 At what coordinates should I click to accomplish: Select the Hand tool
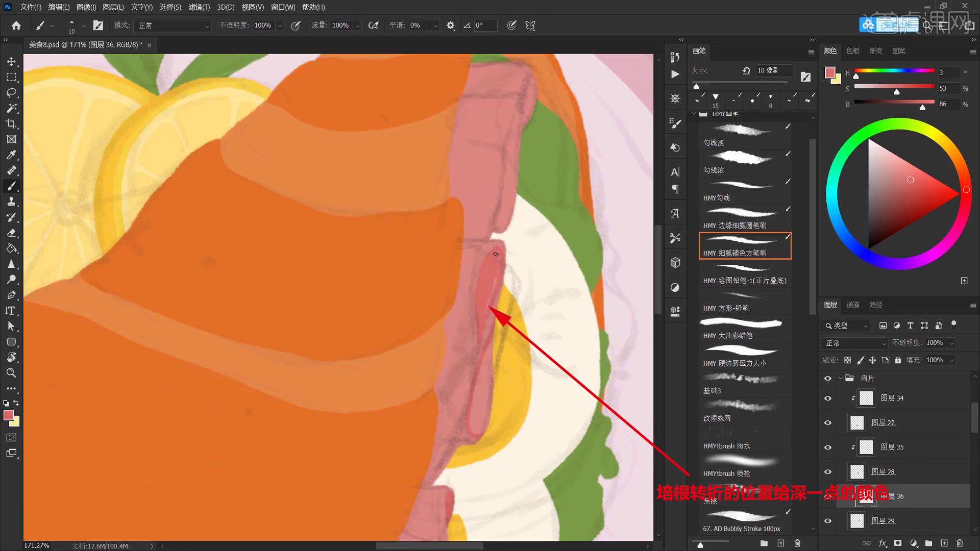point(11,357)
